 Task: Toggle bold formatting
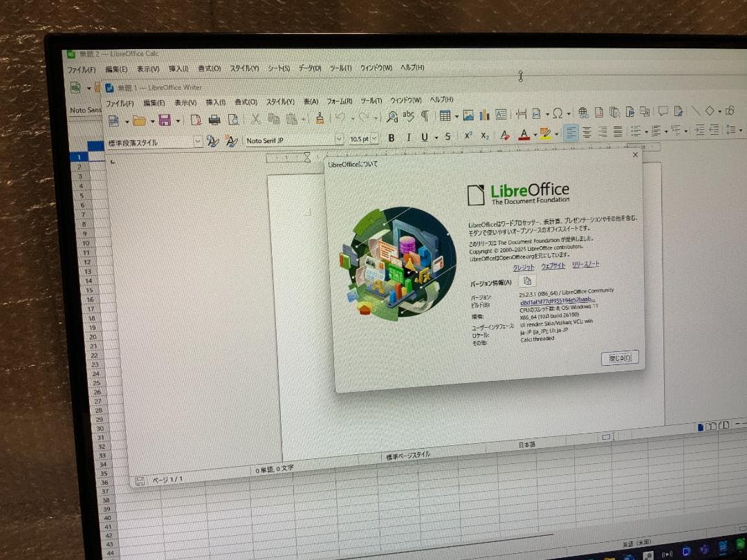pos(391,138)
